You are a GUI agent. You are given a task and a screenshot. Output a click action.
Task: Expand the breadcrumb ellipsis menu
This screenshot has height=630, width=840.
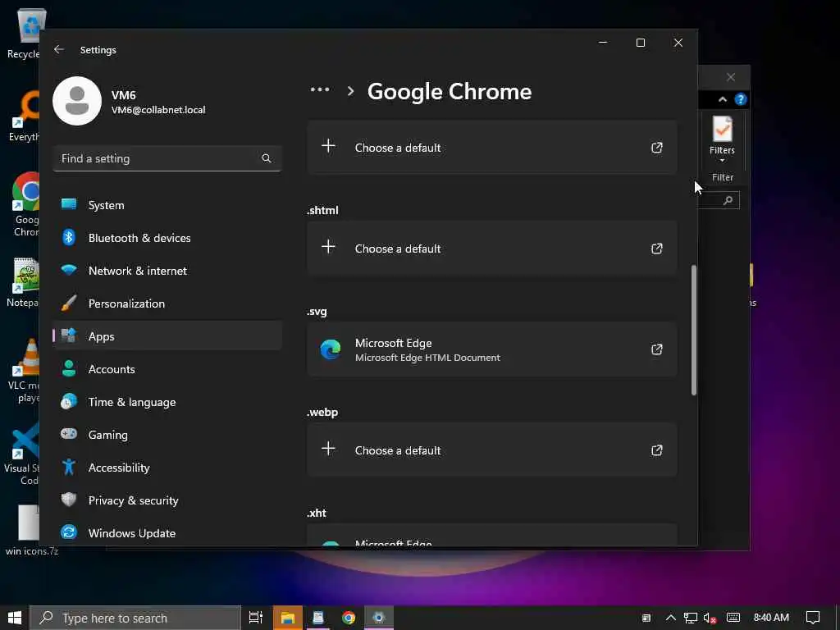pos(320,90)
